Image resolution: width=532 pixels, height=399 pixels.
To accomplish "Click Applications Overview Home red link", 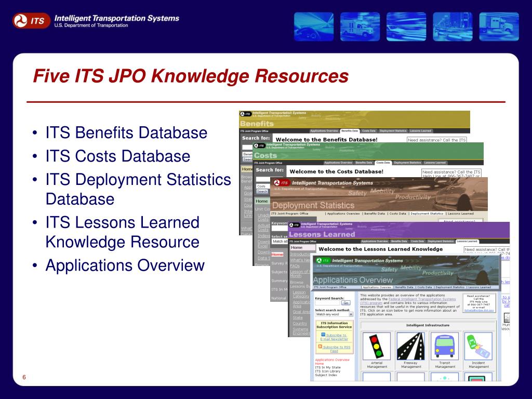I will pos(332,362).
